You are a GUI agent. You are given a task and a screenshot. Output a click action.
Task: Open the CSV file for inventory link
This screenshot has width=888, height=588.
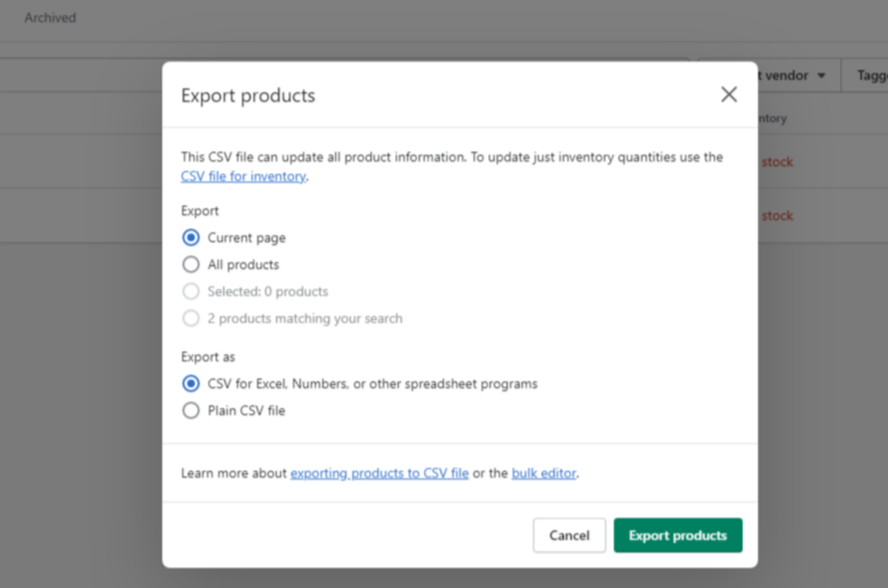[243, 177]
